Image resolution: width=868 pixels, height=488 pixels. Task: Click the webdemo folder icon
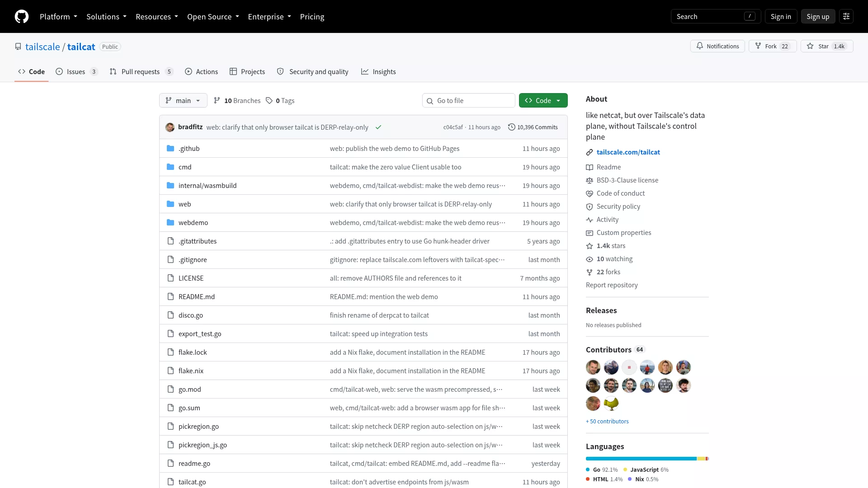coord(170,223)
